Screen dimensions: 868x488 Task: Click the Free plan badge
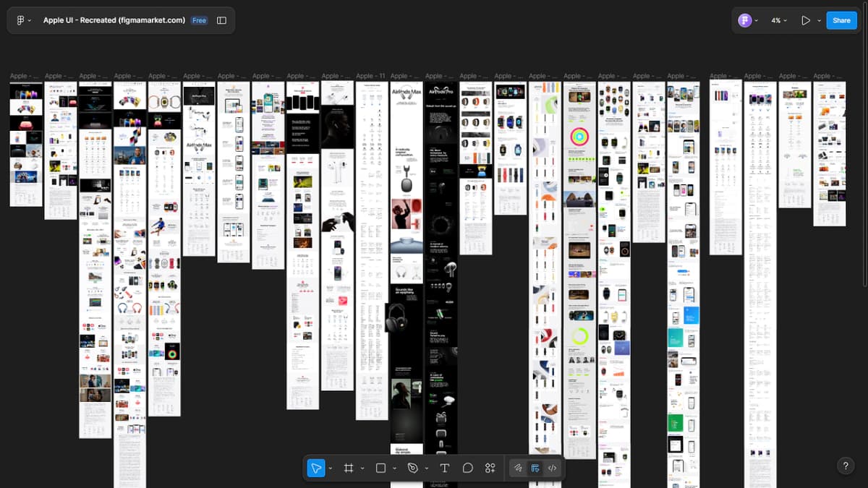pyautogui.click(x=199, y=20)
